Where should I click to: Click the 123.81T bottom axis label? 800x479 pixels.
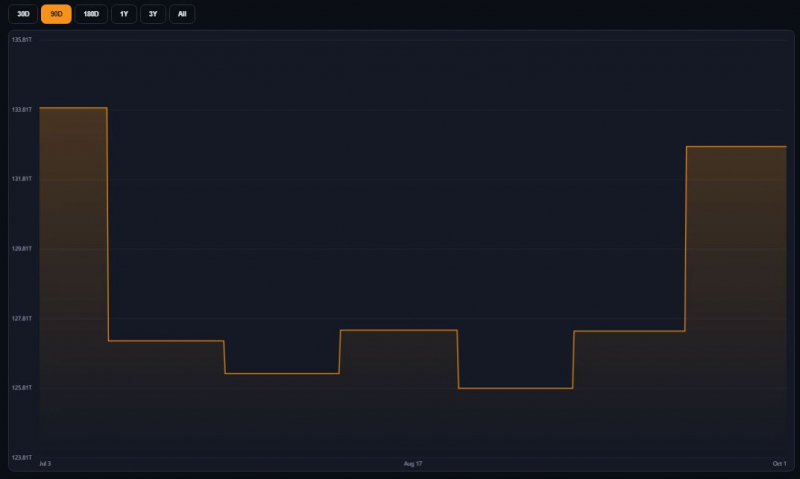(x=22, y=458)
